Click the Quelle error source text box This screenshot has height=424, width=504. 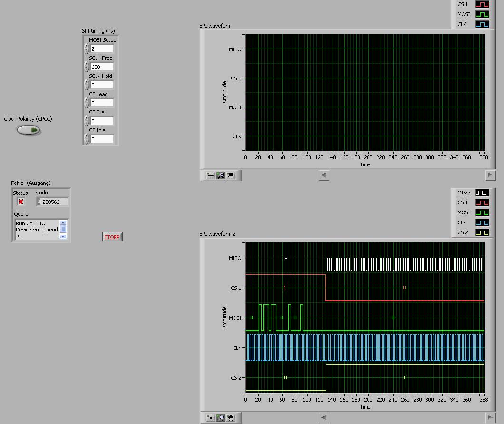(37, 230)
